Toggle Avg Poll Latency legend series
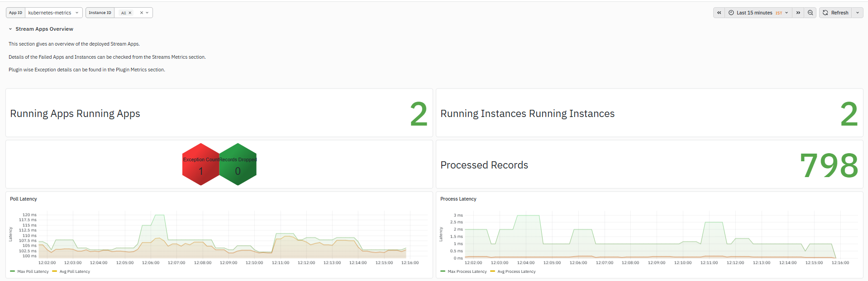Viewport: 868px width, 281px height. point(72,272)
